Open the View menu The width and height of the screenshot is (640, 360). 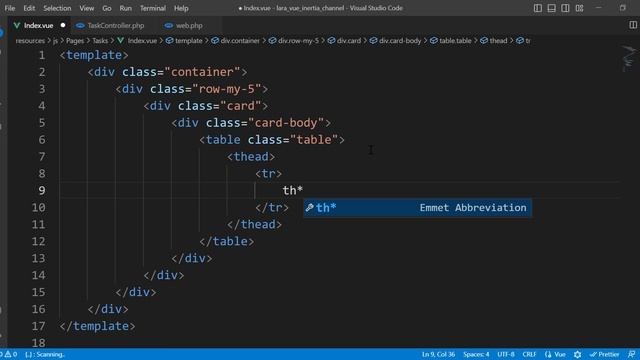tap(87, 8)
